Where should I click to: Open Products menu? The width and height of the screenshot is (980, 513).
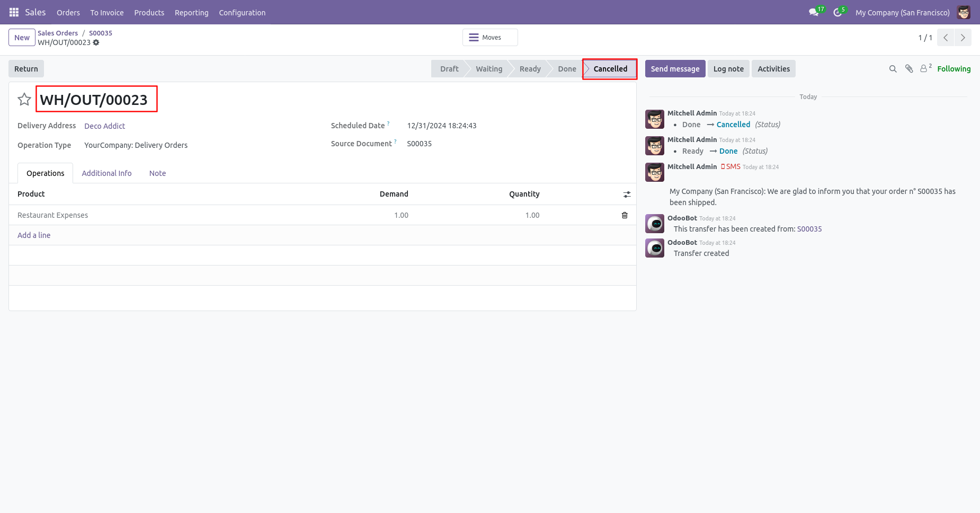coord(149,13)
